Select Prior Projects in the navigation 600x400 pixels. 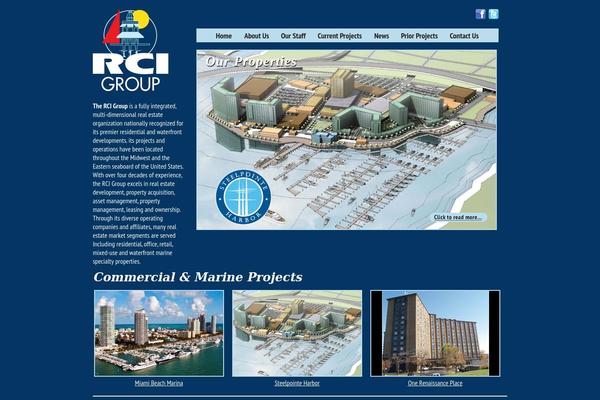pyautogui.click(x=419, y=36)
